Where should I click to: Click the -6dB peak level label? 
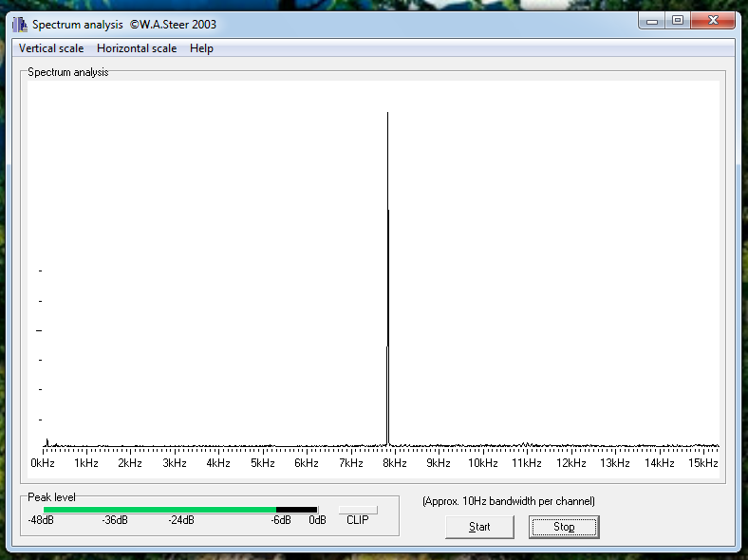pyautogui.click(x=280, y=520)
